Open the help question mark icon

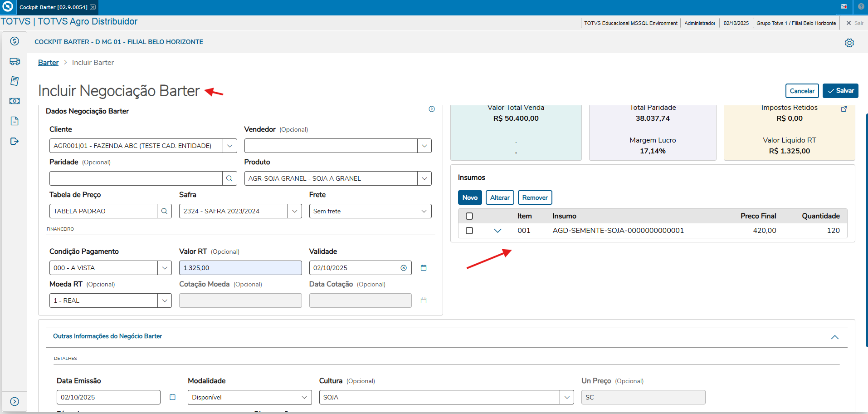[861, 7]
